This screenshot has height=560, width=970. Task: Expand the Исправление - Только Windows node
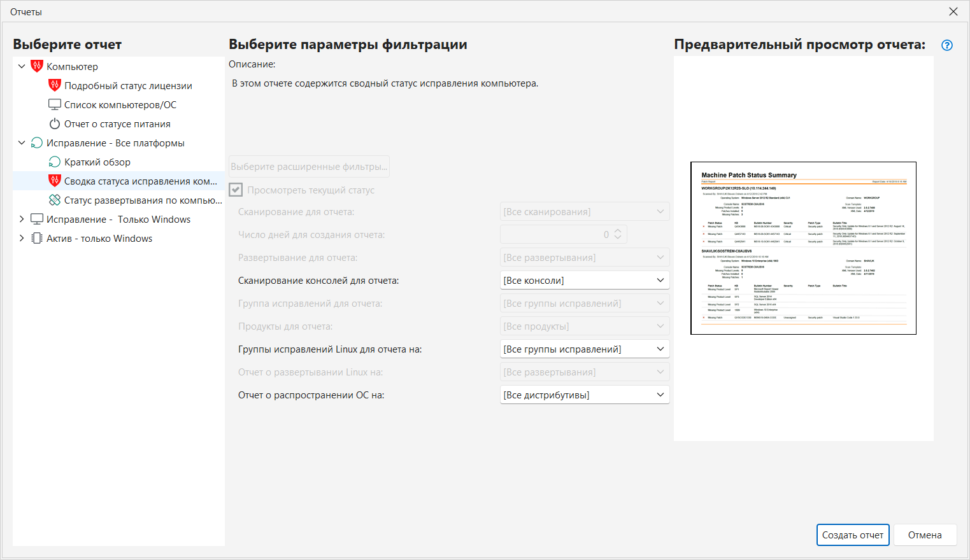coord(22,219)
